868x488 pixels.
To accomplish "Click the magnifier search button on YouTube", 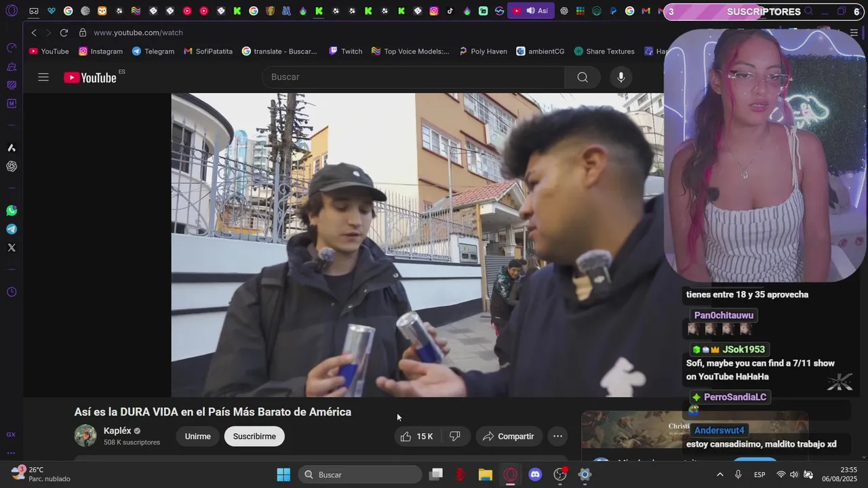I will tap(583, 77).
